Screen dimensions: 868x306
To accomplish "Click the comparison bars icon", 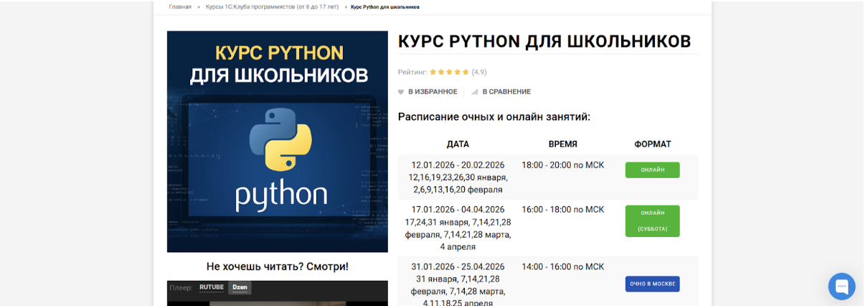I will [x=475, y=92].
